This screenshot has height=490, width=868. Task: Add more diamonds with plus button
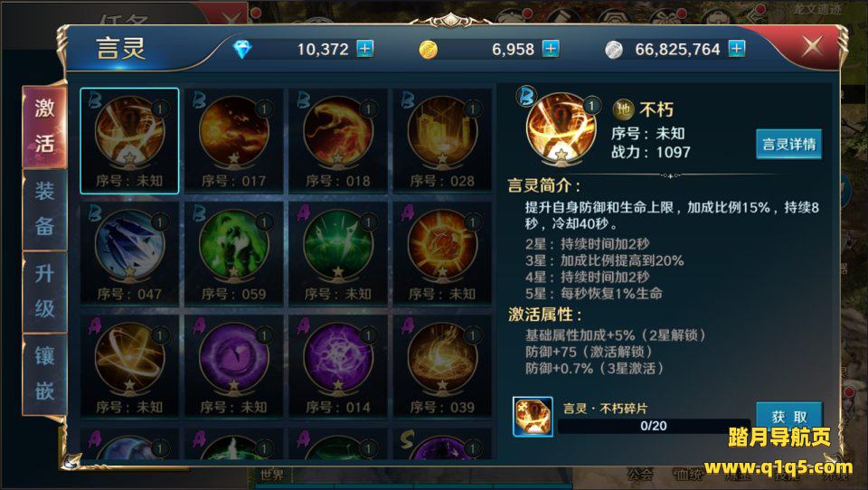coord(364,49)
